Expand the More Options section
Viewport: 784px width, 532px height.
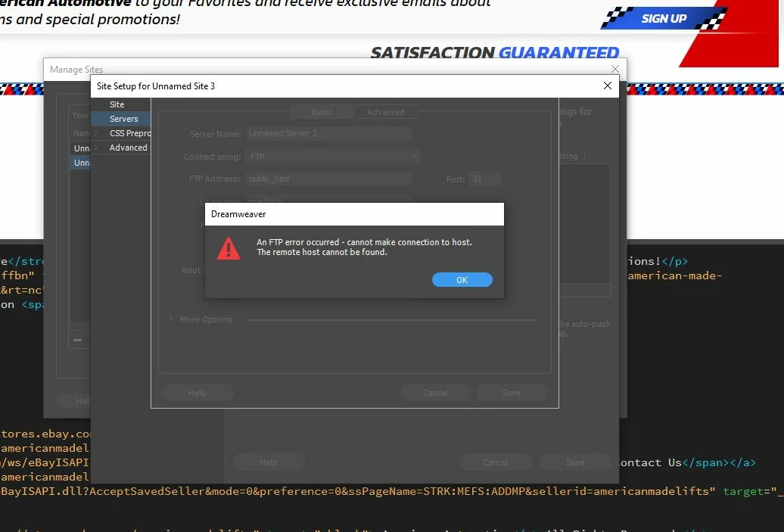coord(171,319)
